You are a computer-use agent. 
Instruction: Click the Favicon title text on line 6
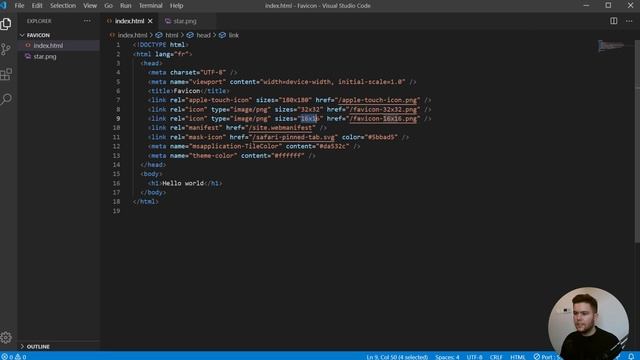click(187, 91)
